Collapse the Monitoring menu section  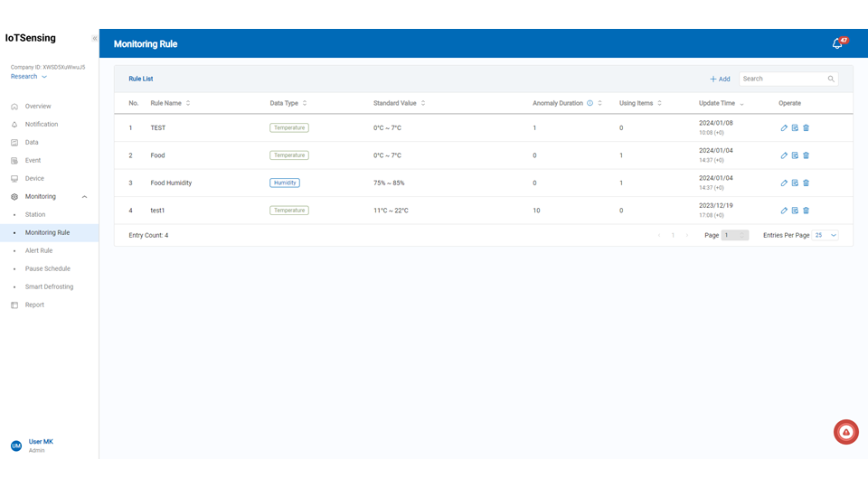84,197
